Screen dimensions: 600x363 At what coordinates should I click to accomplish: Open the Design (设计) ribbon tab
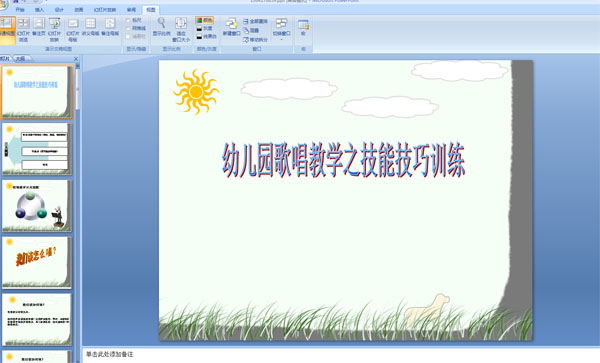[59, 10]
